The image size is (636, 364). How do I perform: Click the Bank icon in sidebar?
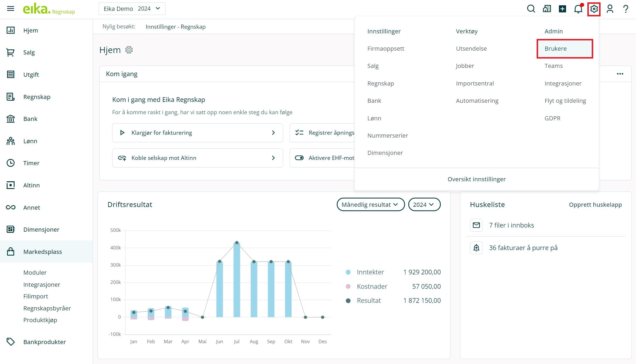[x=11, y=119]
